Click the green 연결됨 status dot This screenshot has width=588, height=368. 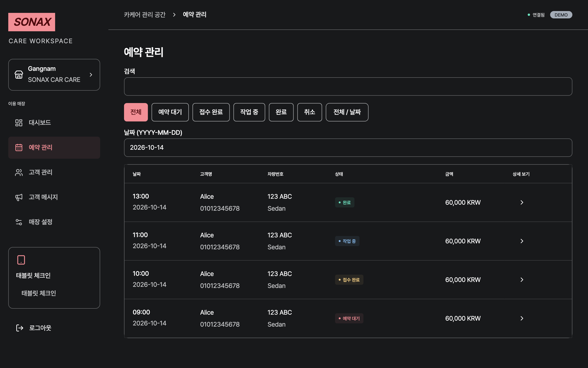[529, 15]
